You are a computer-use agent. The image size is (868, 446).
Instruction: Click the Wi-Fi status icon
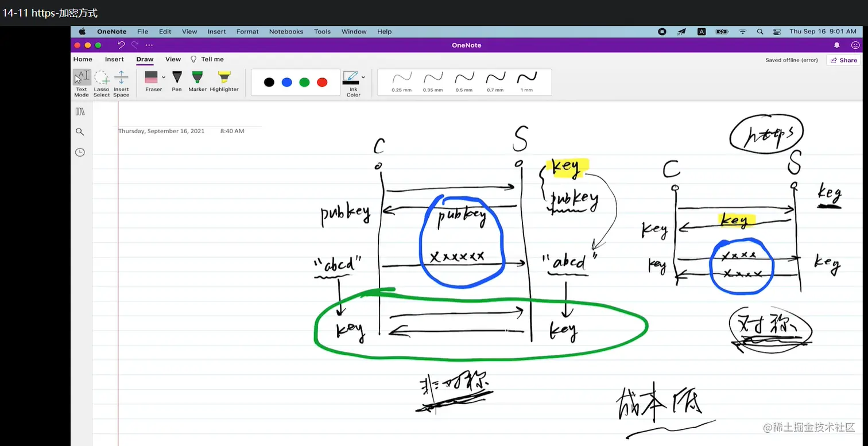point(742,32)
